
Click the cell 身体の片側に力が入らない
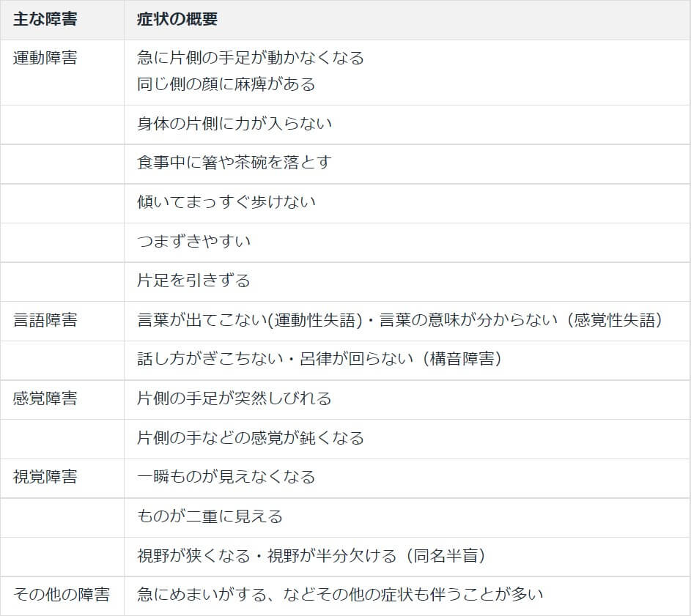click(x=234, y=124)
